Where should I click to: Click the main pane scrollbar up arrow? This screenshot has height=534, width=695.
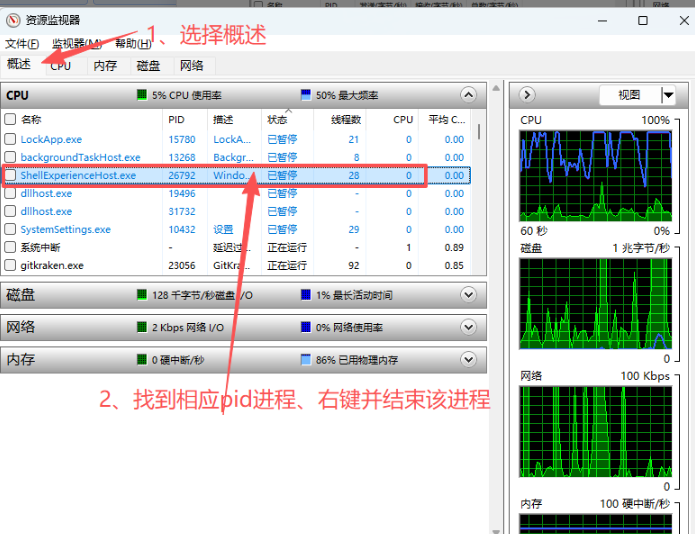496,88
